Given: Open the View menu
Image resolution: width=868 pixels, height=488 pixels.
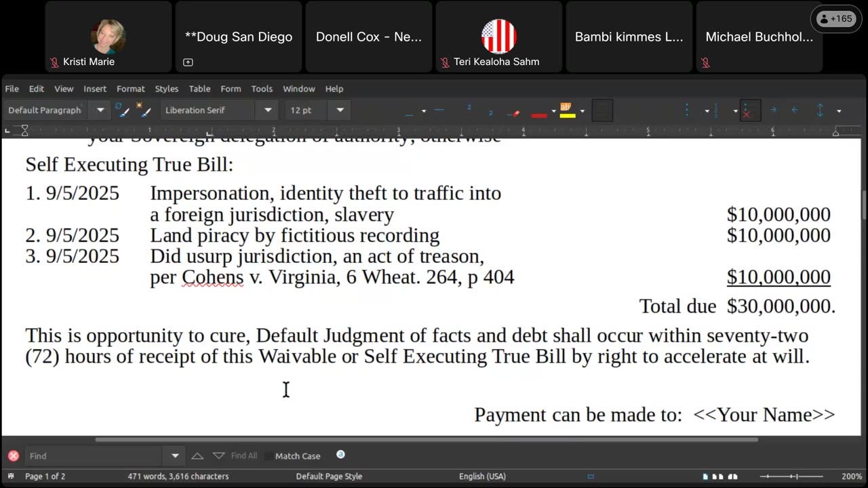Looking at the screenshot, I should click(64, 89).
